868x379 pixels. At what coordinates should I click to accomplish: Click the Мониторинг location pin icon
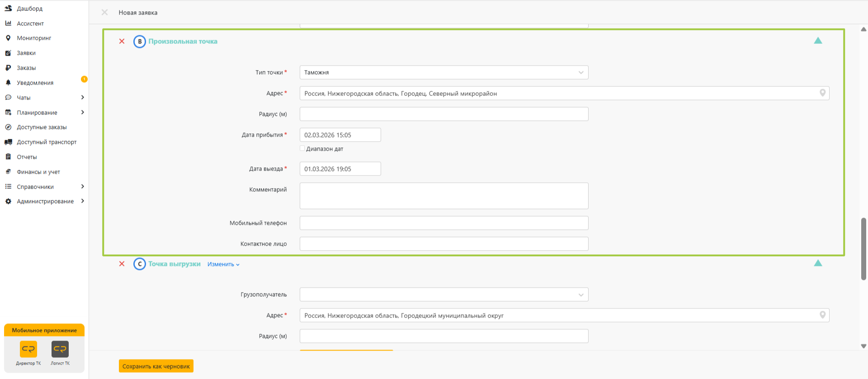(x=8, y=38)
